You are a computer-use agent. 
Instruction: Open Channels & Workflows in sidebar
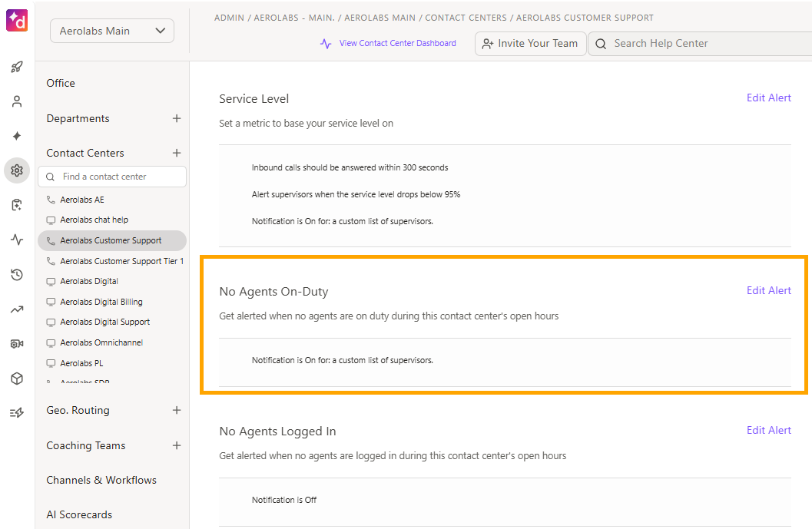coord(101,480)
